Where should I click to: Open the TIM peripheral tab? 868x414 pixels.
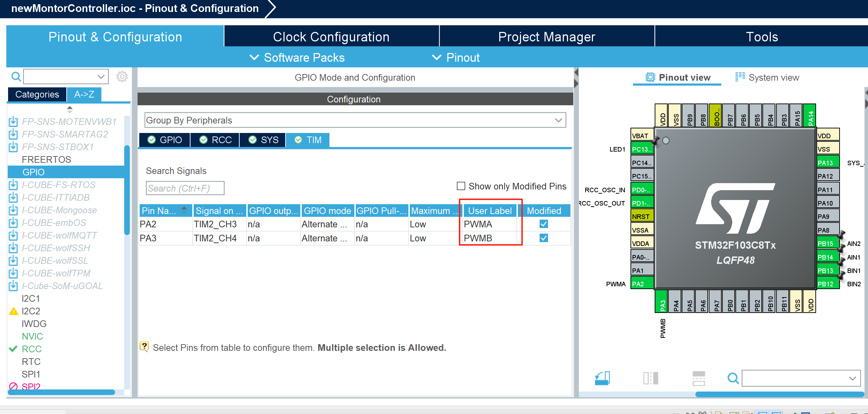coord(308,140)
